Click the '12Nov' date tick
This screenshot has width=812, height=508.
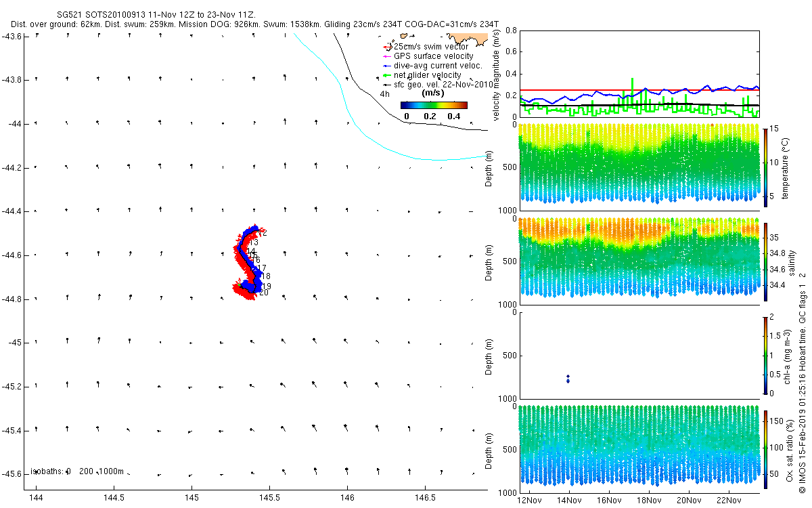[x=529, y=501]
